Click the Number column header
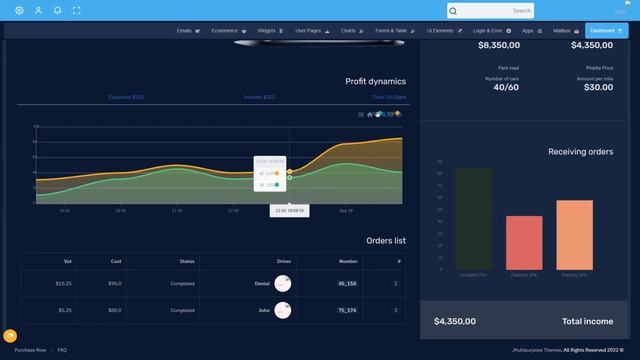The image size is (640, 360). [348, 261]
